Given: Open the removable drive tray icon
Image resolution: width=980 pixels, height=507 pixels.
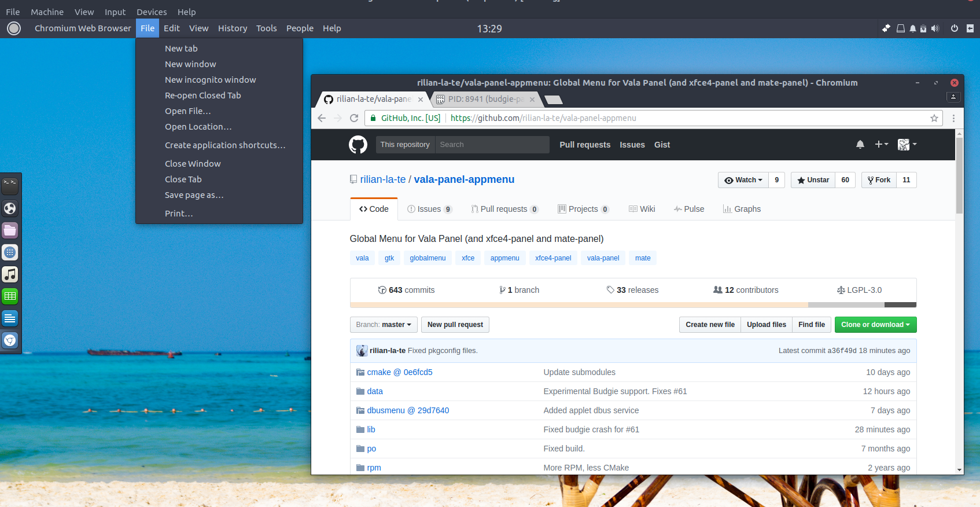Looking at the screenshot, I should (x=901, y=28).
